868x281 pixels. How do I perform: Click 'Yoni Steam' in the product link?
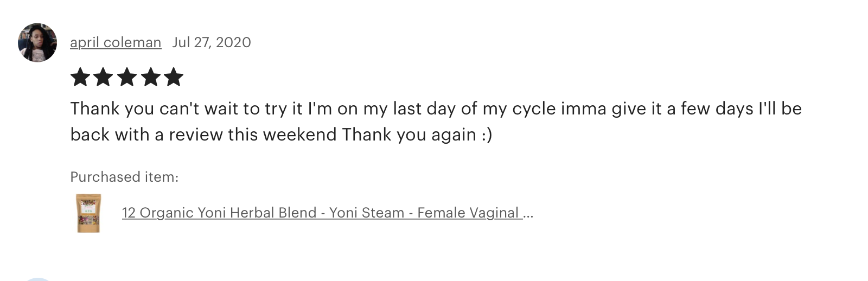point(367,213)
